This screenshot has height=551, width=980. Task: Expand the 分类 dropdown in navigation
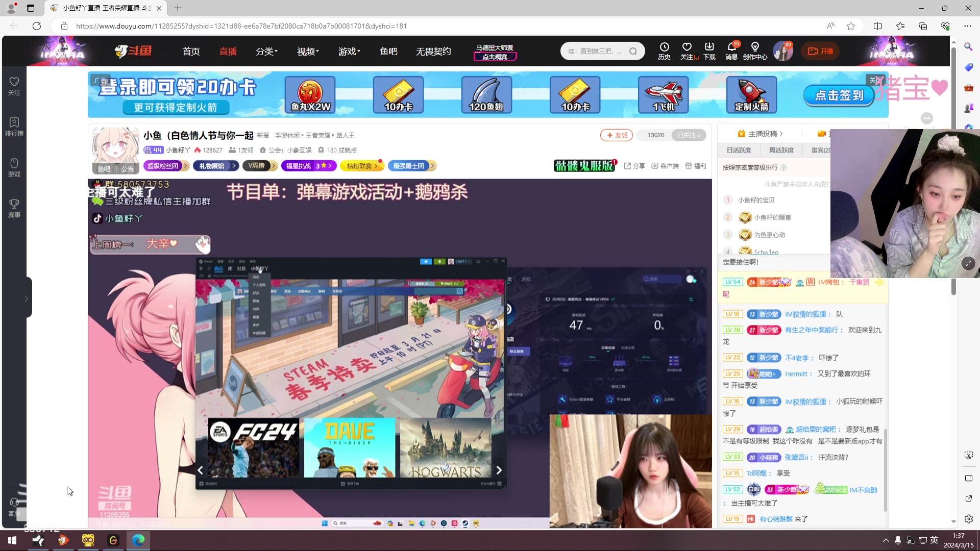[266, 51]
